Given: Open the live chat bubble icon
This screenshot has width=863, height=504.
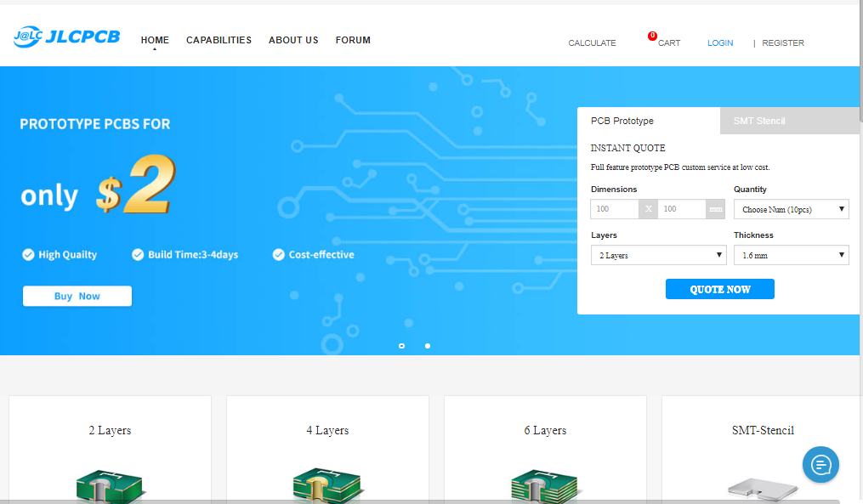Looking at the screenshot, I should point(820,464).
